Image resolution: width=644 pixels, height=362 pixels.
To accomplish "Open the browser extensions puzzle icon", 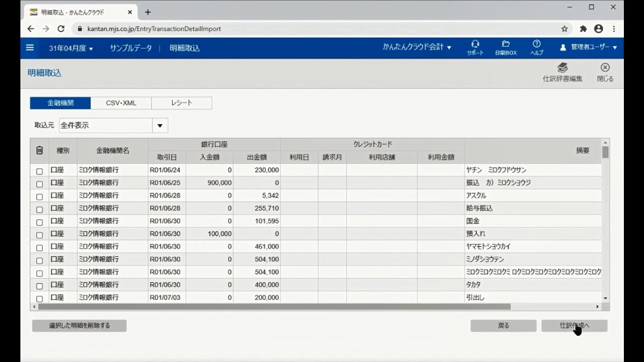I will pyautogui.click(x=583, y=29).
